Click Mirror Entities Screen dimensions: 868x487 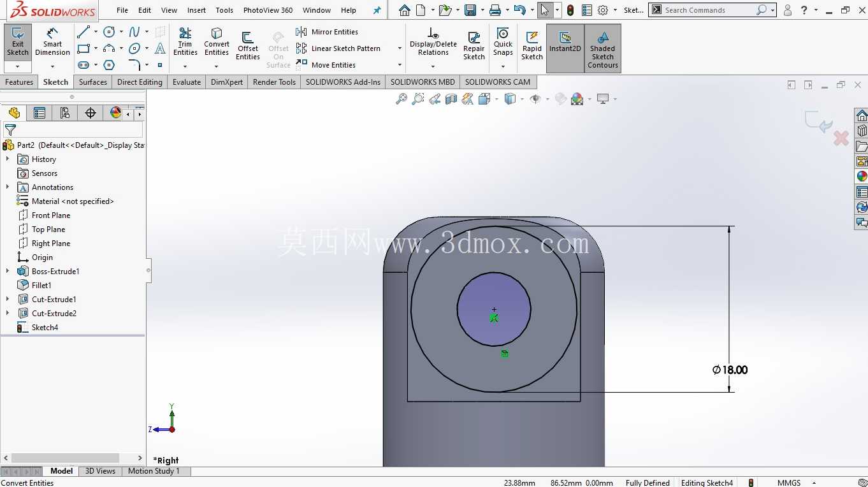pos(327,32)
